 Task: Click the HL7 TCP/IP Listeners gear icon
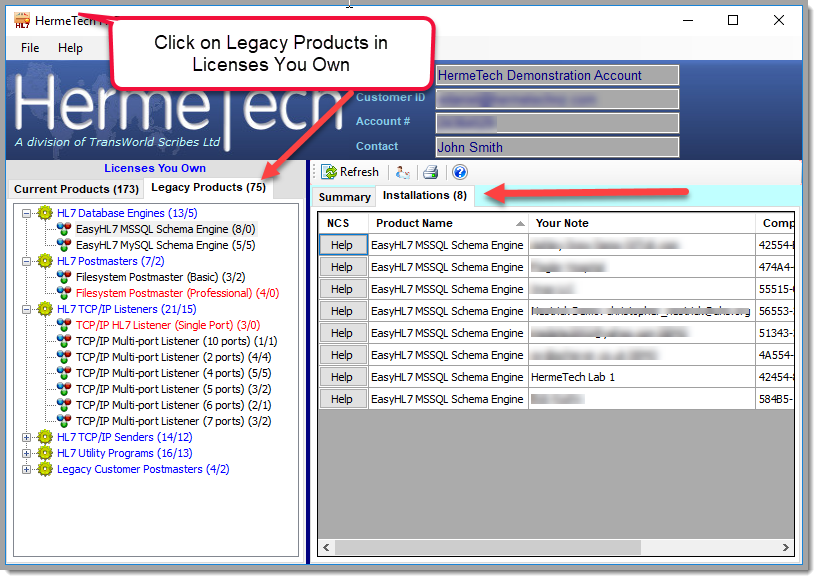coord(45,309)
